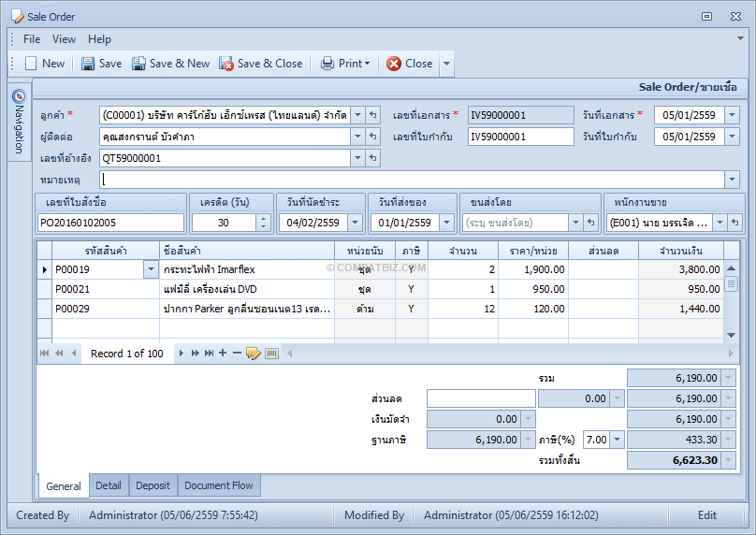This screenshot has width=756, height=535.
Task: Expand the document date calendar dropdown
Action: coord(732,115)
